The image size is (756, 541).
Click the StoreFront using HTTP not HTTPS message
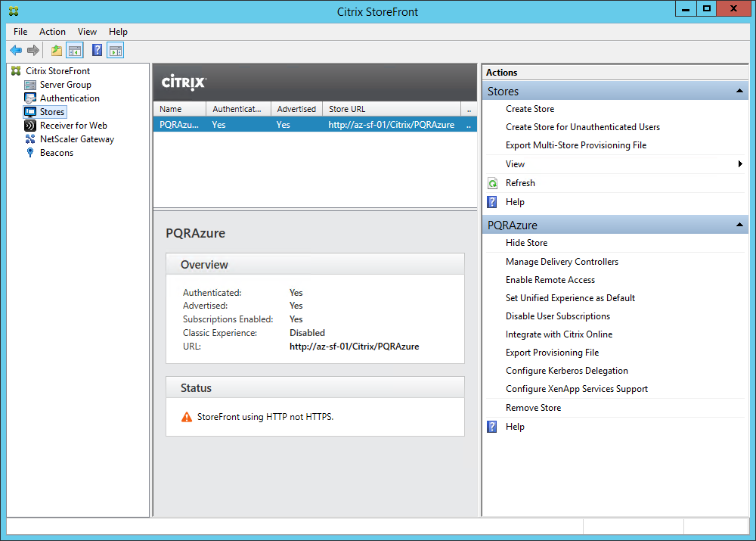265,417
